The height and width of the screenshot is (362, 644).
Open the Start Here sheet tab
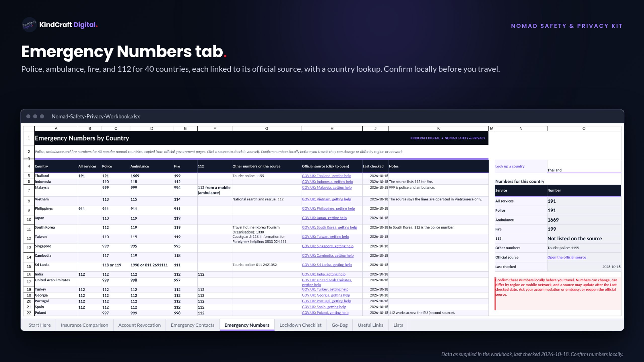coord(39,325)
